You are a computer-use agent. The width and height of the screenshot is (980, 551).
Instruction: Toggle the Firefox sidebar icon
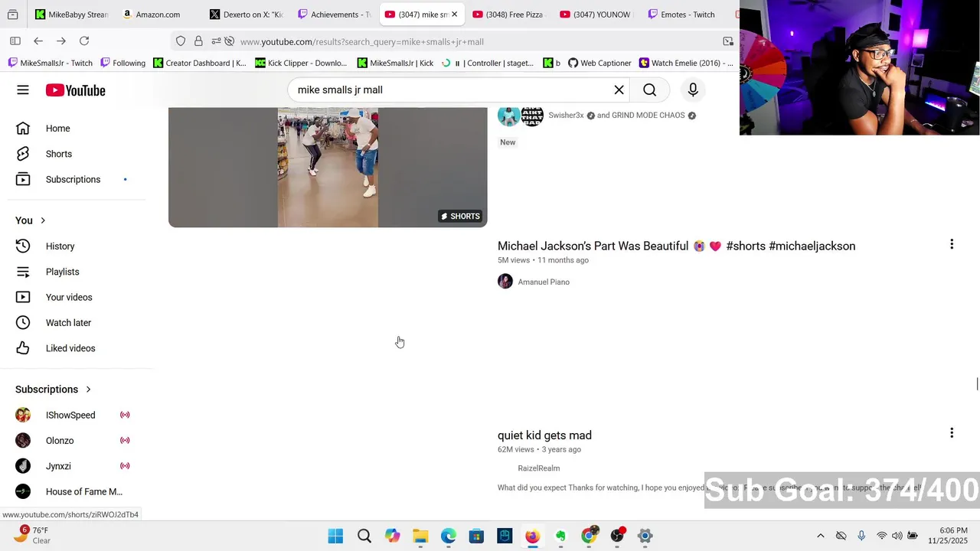[x=15, y=41]
